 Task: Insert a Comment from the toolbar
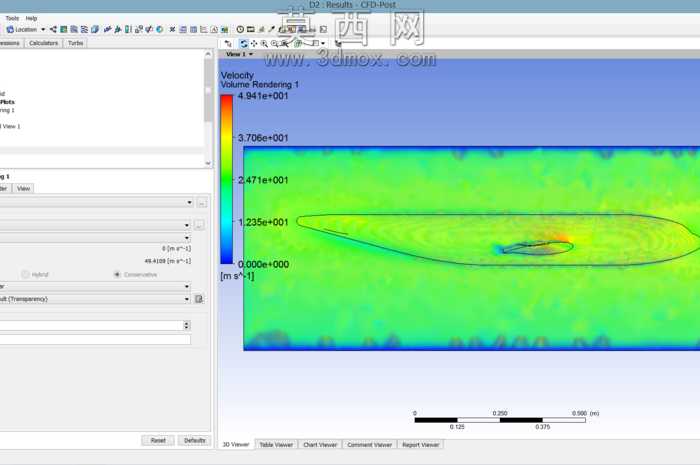click(x=214, y=29)
